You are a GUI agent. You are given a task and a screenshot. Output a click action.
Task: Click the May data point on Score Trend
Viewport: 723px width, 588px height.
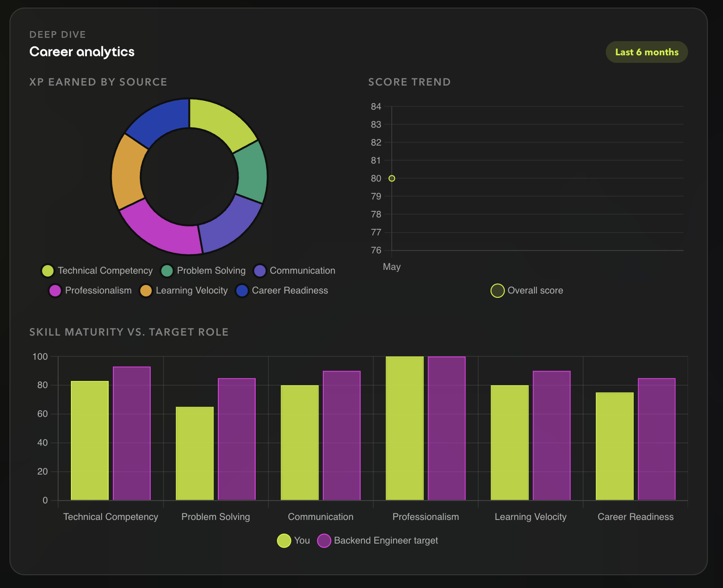click(392, 178)
